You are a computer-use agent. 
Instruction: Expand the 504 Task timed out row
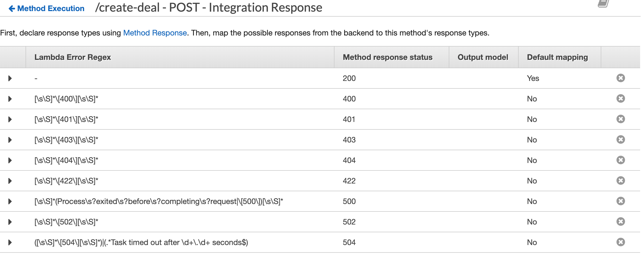(x=10, y=243)
